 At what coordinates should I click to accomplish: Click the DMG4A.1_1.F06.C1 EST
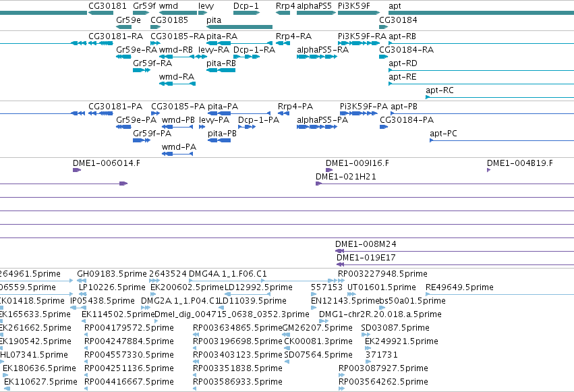pos(262,281)
